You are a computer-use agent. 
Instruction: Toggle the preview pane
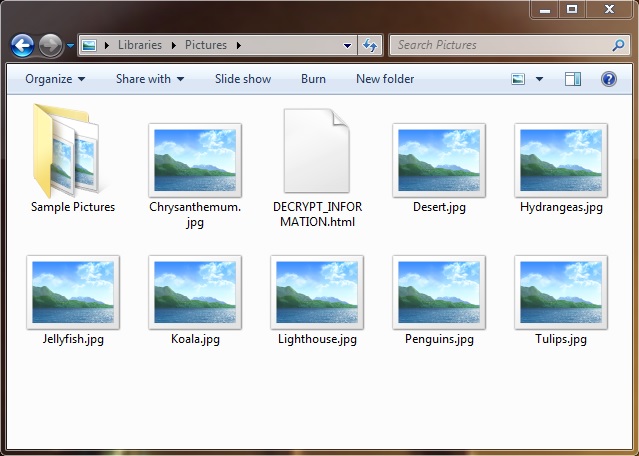pyautogui.click(x=573, y=79)
